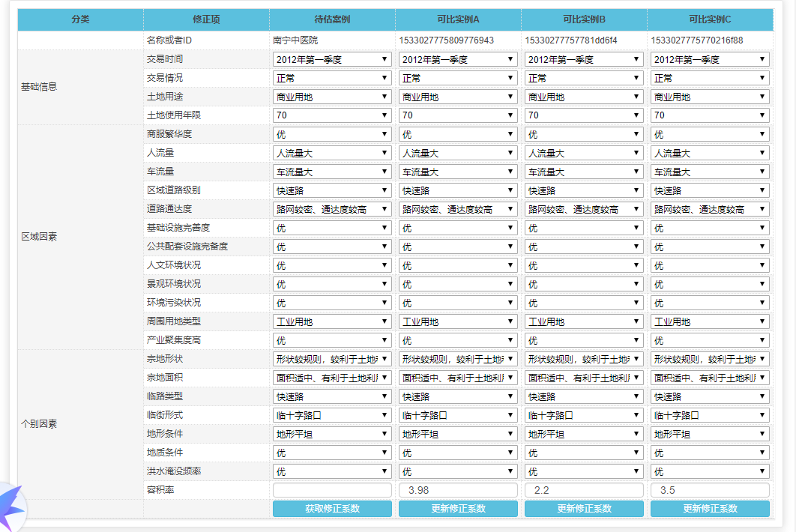The height and width of the screenshot is (532, 796).
Task: Open 土地使用年限 dropdown for 可比实例C
Action: tap(710, 115)
